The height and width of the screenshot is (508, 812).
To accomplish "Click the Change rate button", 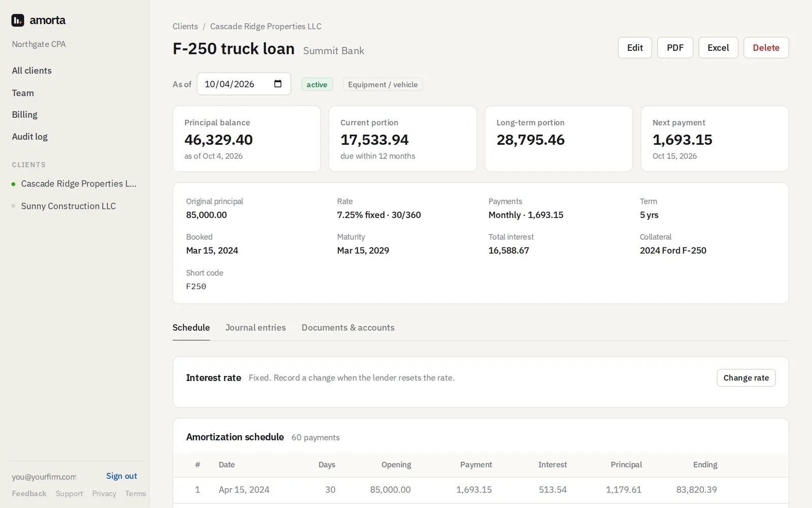I will pos(746,378).
